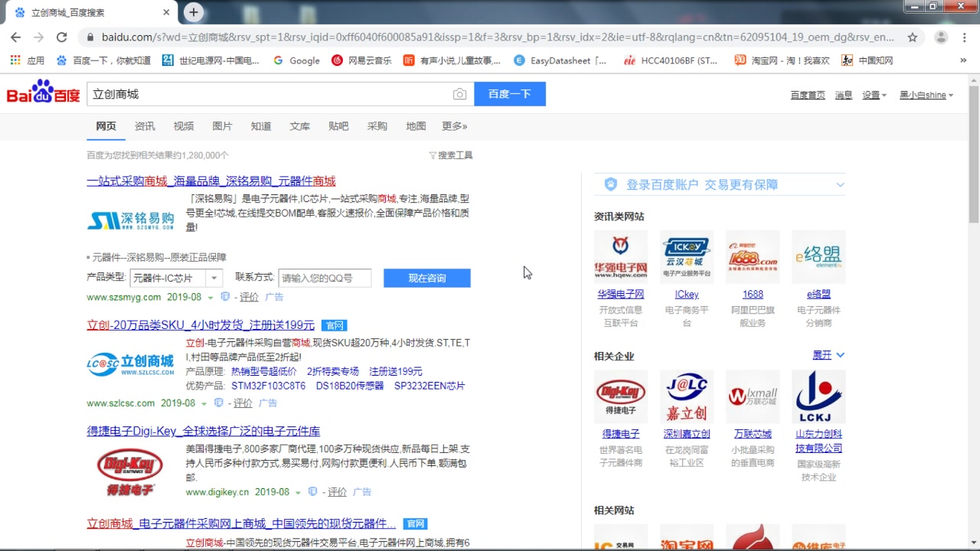This screenshot has height=551, width=980.
Task: Click the 华强电子网 site icon
Action: click(x=621, y=257)
